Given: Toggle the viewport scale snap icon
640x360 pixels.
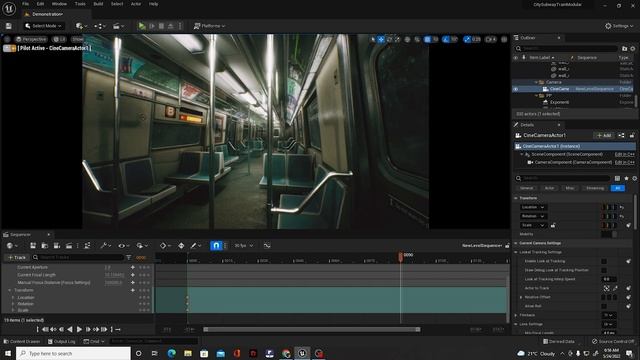Looking at the screenshot, I should [467, 40].
